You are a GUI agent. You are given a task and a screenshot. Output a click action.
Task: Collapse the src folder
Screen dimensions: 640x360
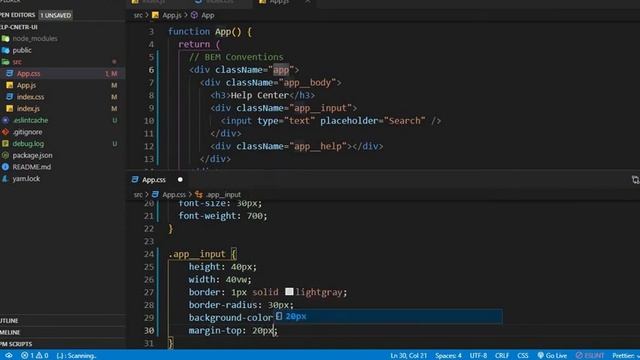click(17, 62)
